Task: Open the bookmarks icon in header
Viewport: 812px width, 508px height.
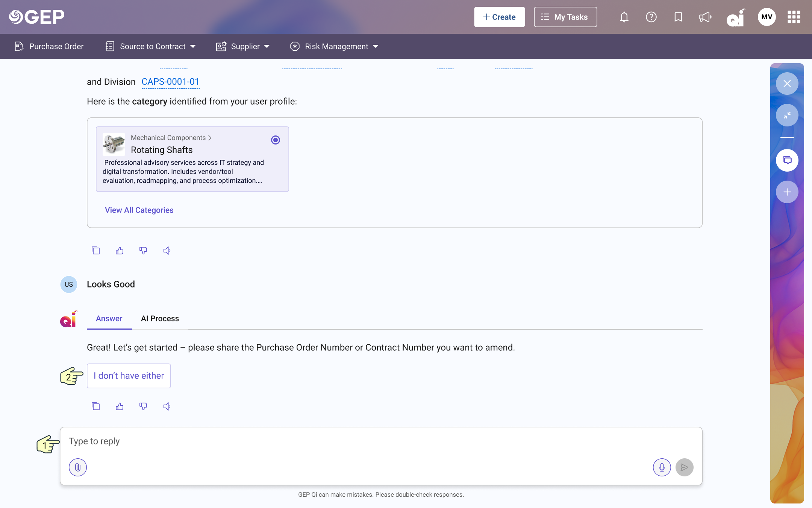Action: tap(678, 17)
